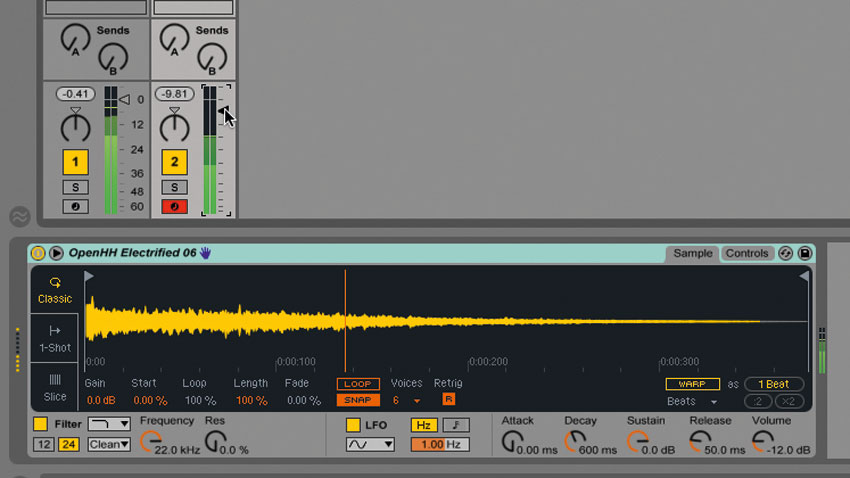The height and width of the screenshot is (478, 850).
Task: Select the 12 dB filter slope
Action: click(43, 444)
